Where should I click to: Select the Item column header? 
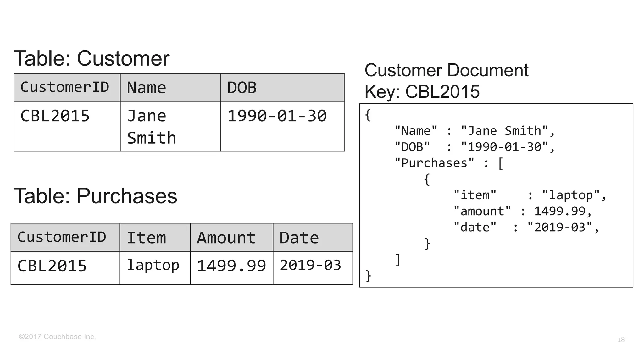[155, 237]
